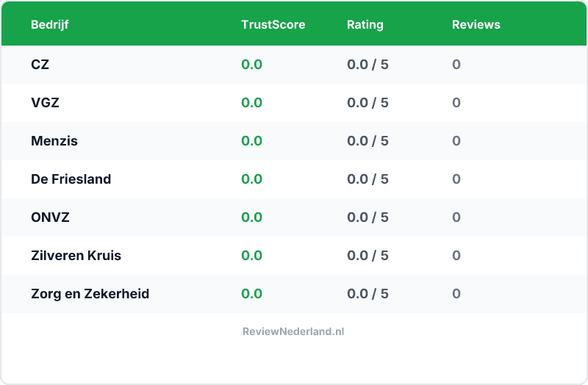The image size is (588, 385).
Task: Select the Zilveren Kruis company name
Action: [76, 256]
